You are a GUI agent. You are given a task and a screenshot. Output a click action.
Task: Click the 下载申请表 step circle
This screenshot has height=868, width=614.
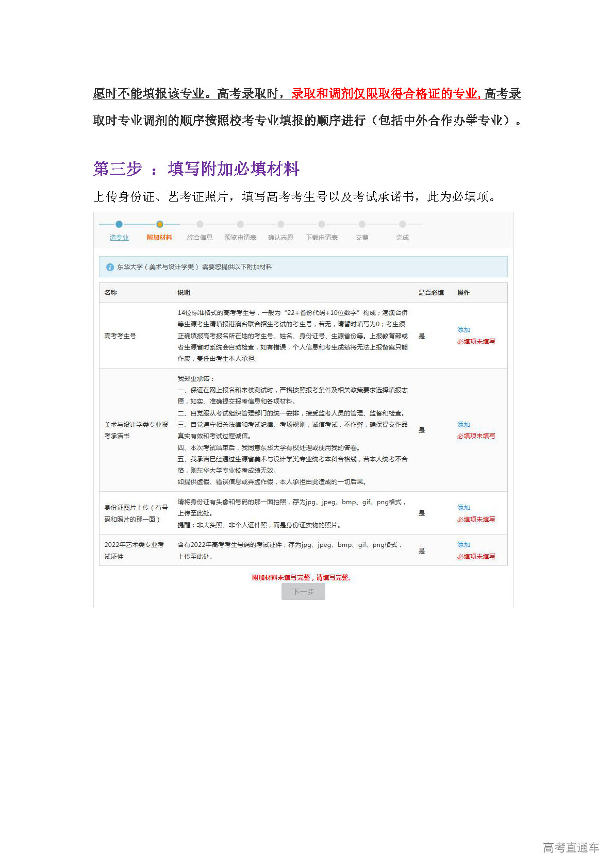pyautogui.click(x=322, y=224)
